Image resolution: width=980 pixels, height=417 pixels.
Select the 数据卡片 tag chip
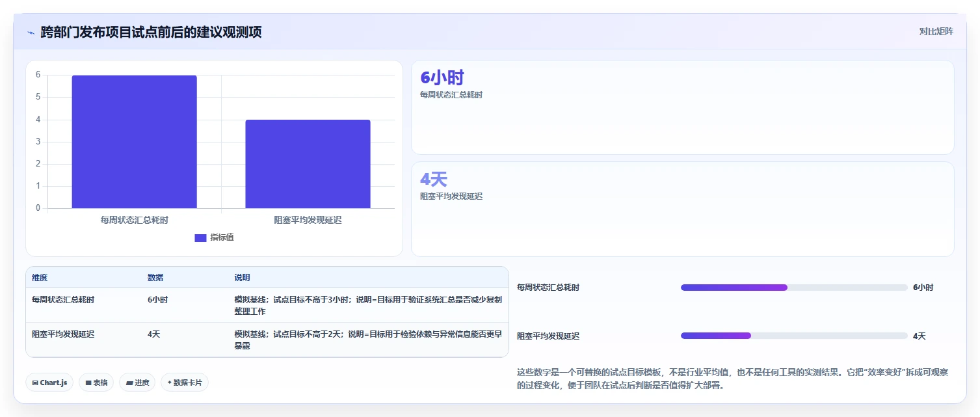pyautogui.click(x=185, y=383)
